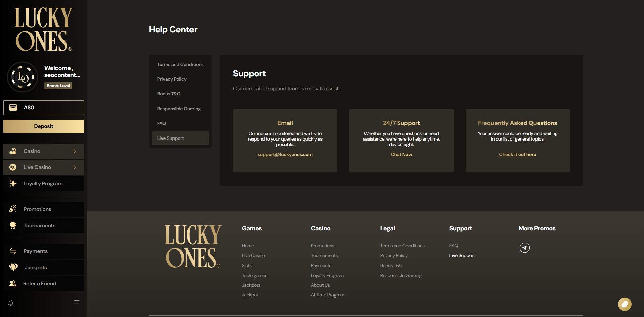Viewport: 644px width, 317px height.
Task: Expand the Casino chevron arrow
Action: coord(75,151)
